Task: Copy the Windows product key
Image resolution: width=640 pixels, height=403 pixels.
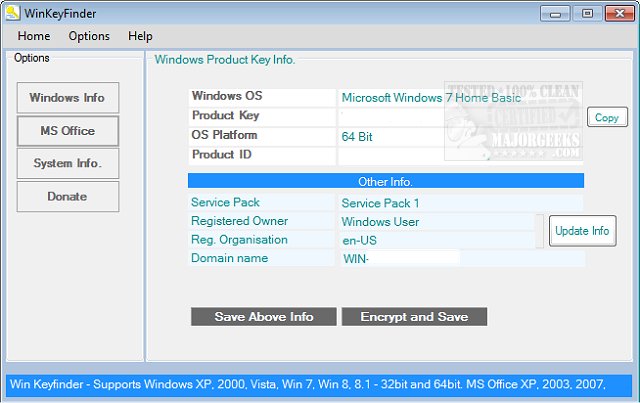Action: pos(606,118)
